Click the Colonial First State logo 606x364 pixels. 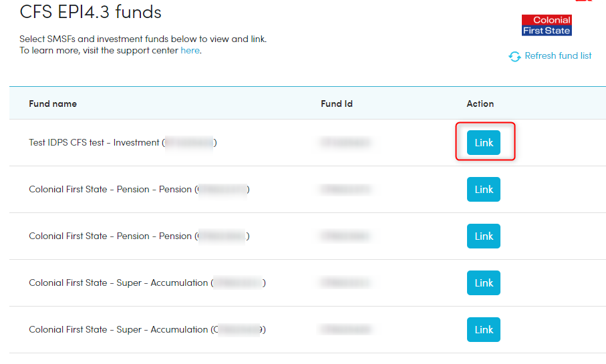(x=547, y=25)
